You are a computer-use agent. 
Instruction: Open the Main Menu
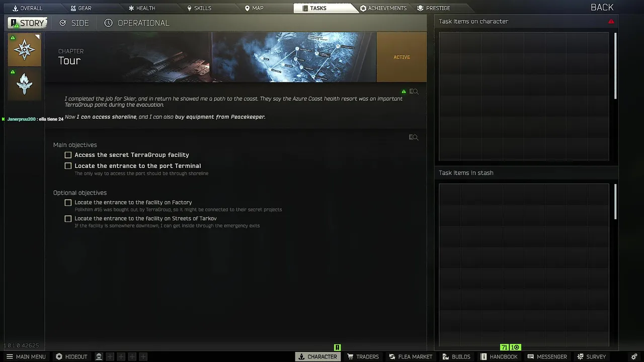pos(26,356)
